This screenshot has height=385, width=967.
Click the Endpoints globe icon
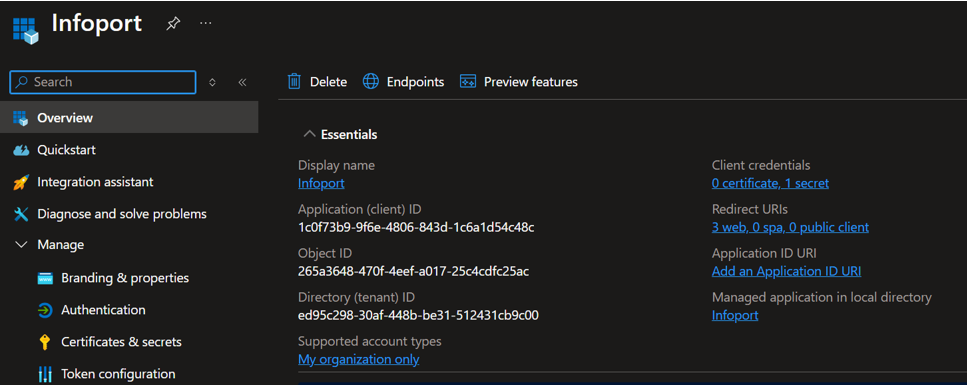pos(371,81)
